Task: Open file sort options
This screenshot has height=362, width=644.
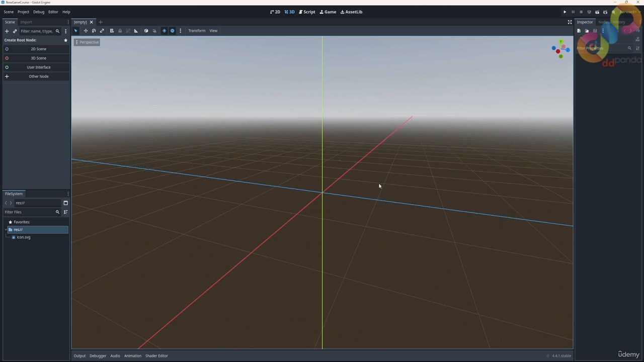Action: (65, 212)
